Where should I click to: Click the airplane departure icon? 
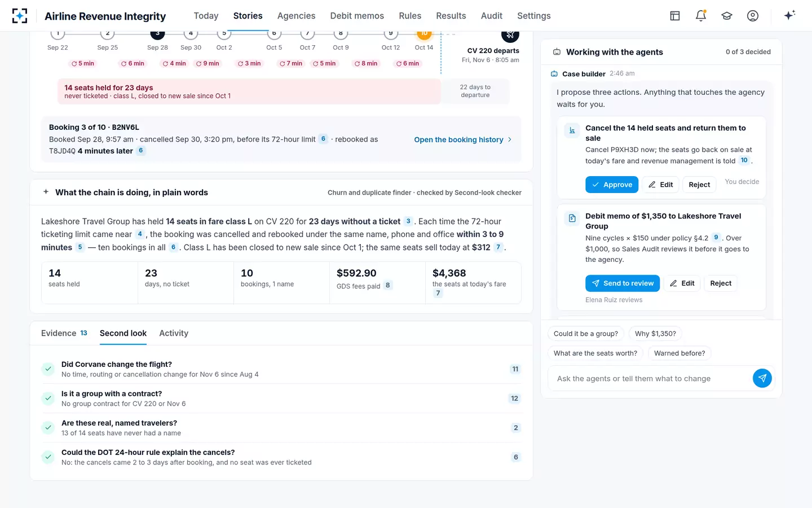click(x=510, y=36)
